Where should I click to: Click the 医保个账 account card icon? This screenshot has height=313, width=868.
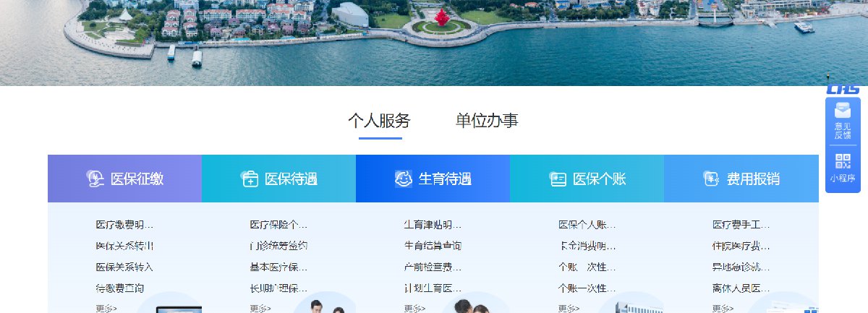[557, 179]
